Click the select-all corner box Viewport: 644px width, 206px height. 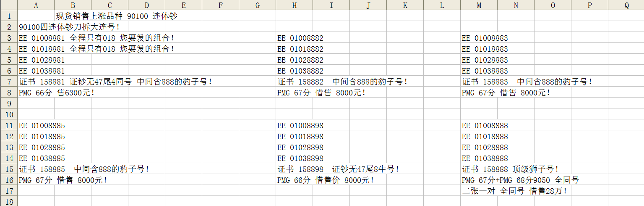click(8, 5)
